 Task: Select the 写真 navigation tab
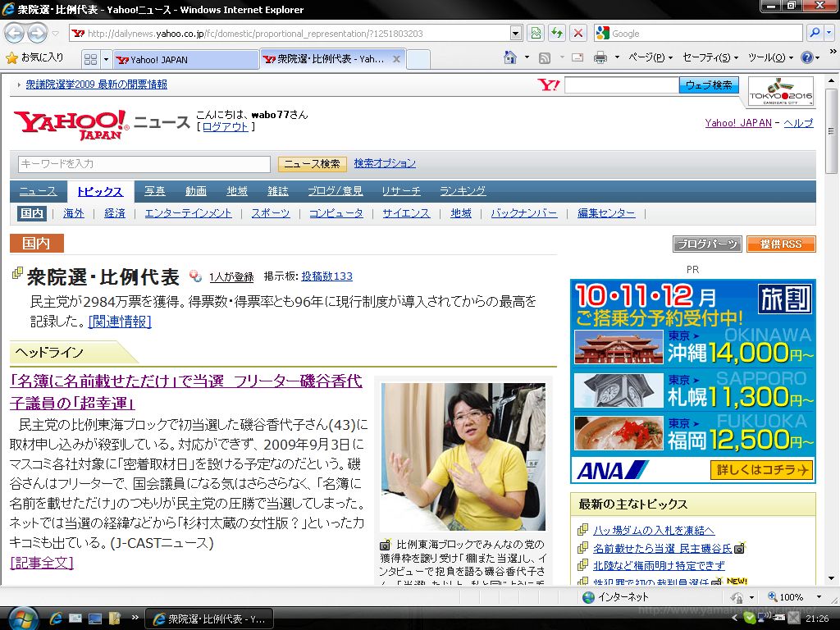(x=154, y=191)
